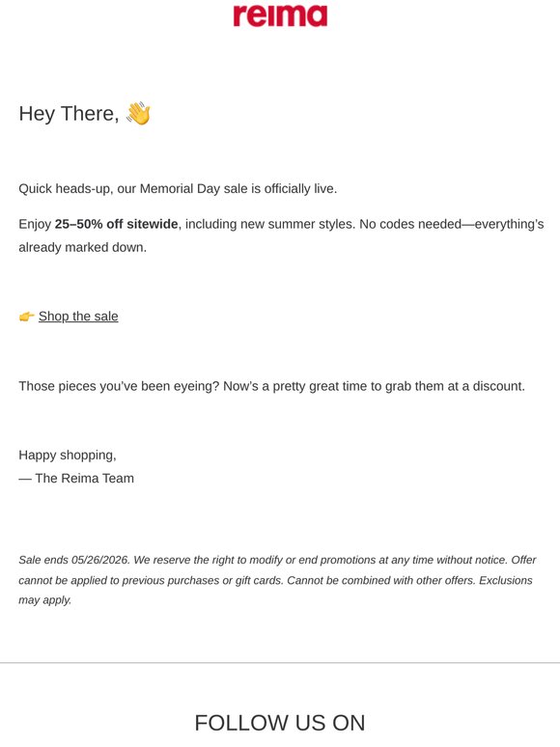Click the red Reima logo
The height and width of the screenshot is (747, 560).
280,15
